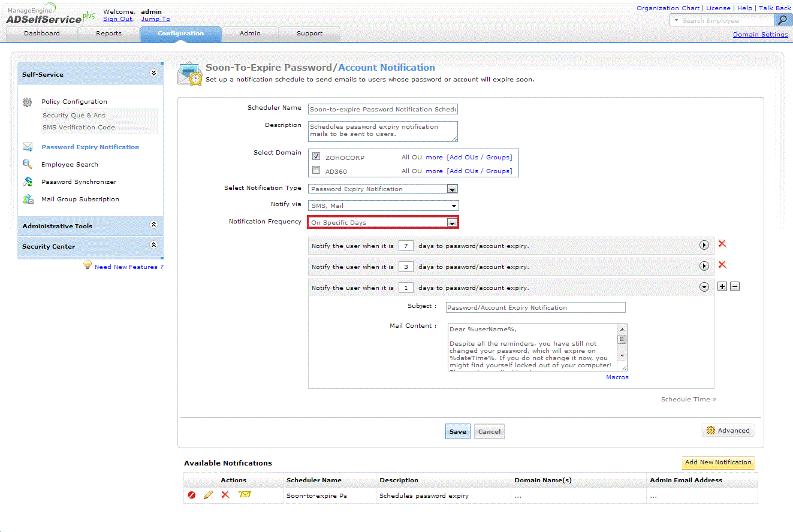This screenshot has height=532, width=793.
Task: Remove the 7 days notification row
Action: (722, 244)
